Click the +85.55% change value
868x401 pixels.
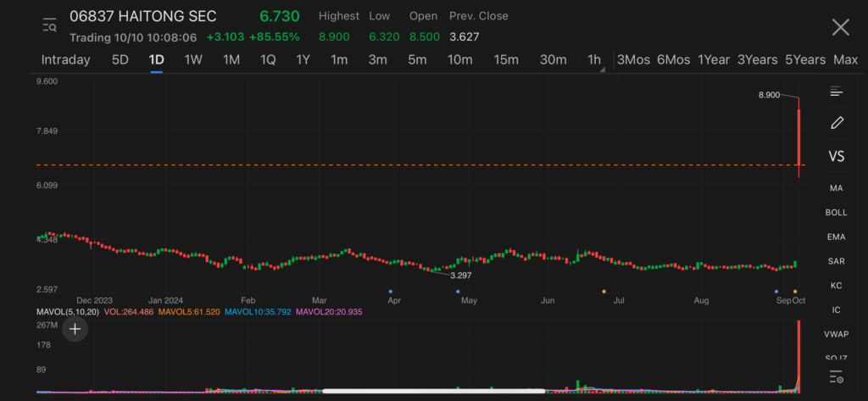274,37
